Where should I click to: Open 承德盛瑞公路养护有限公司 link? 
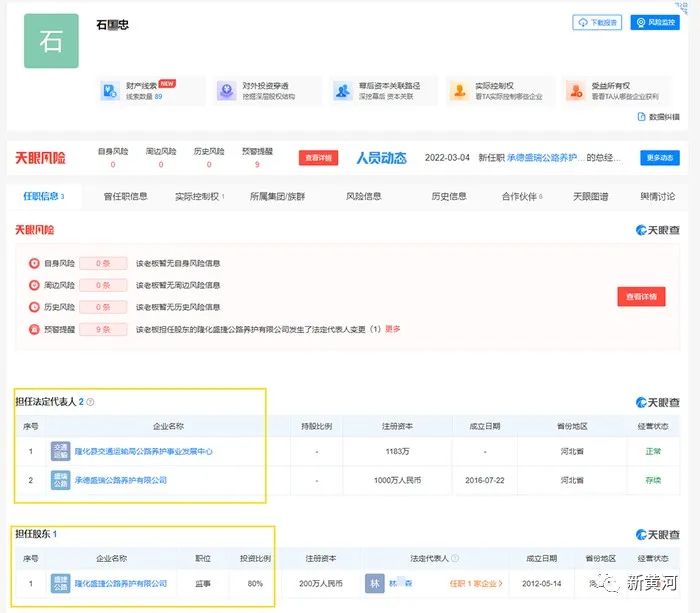click(121, 480)
